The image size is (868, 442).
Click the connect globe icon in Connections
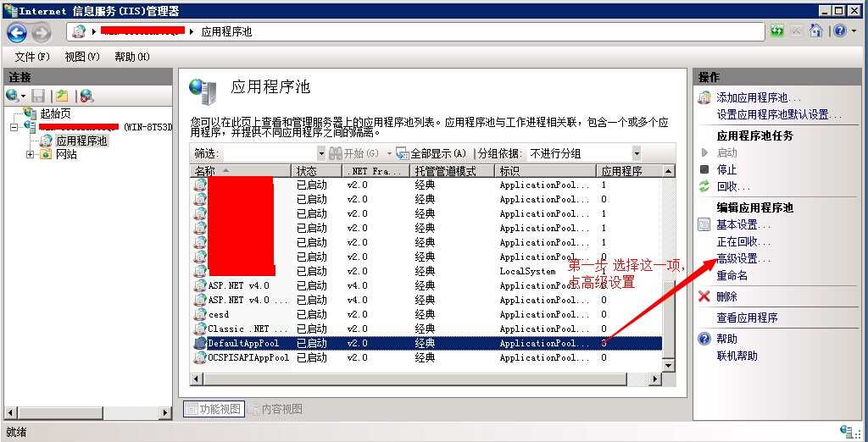pos(14,96)
